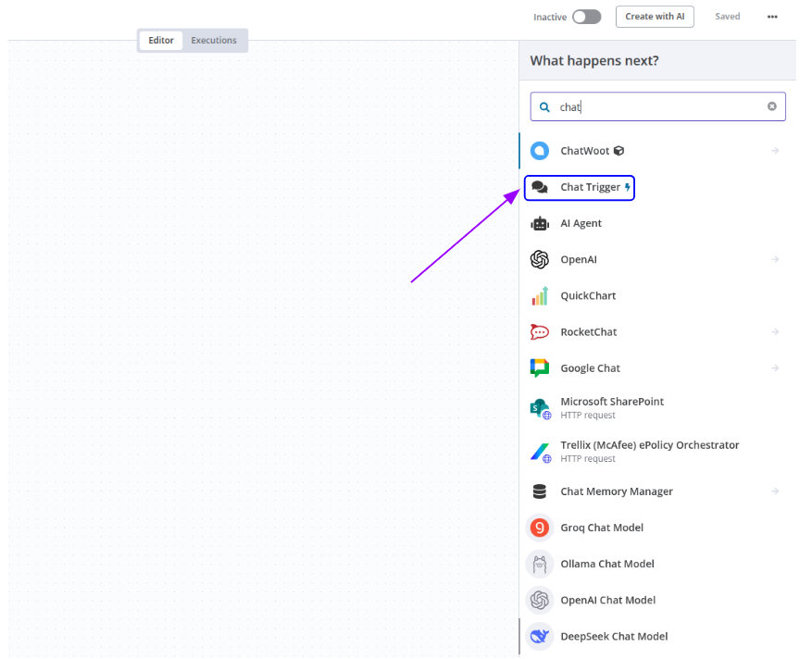Switch to the Editor tab
This screenshot has height=659, width=812.
(161, 41)
